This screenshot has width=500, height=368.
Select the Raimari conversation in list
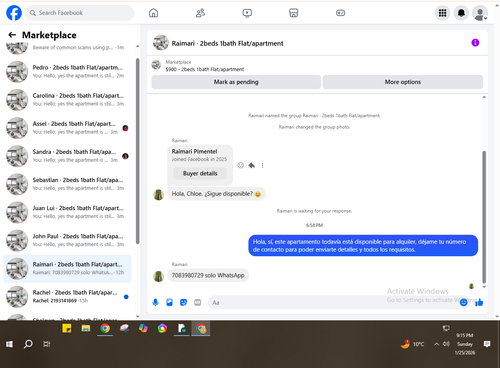(67, 268)
